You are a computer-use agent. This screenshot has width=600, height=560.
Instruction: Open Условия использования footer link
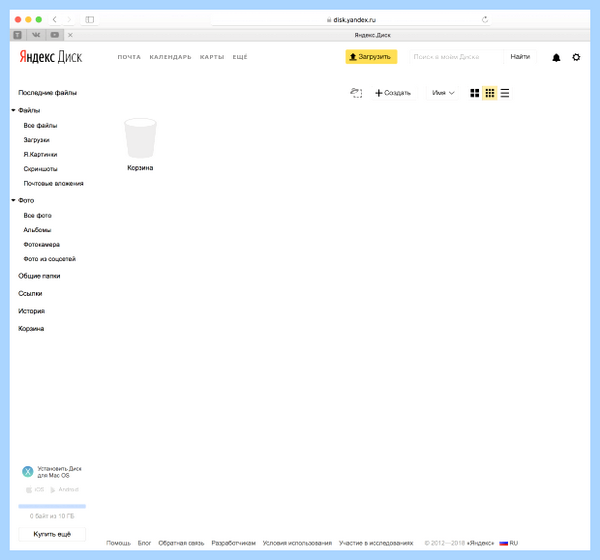pyautogui.click(x=297, y=543)
